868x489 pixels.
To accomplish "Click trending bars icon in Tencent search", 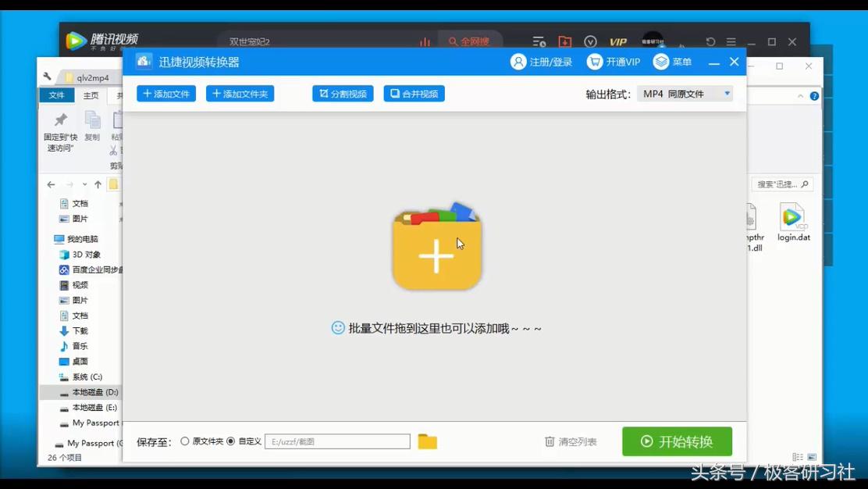I will click(x=425, y=41).
